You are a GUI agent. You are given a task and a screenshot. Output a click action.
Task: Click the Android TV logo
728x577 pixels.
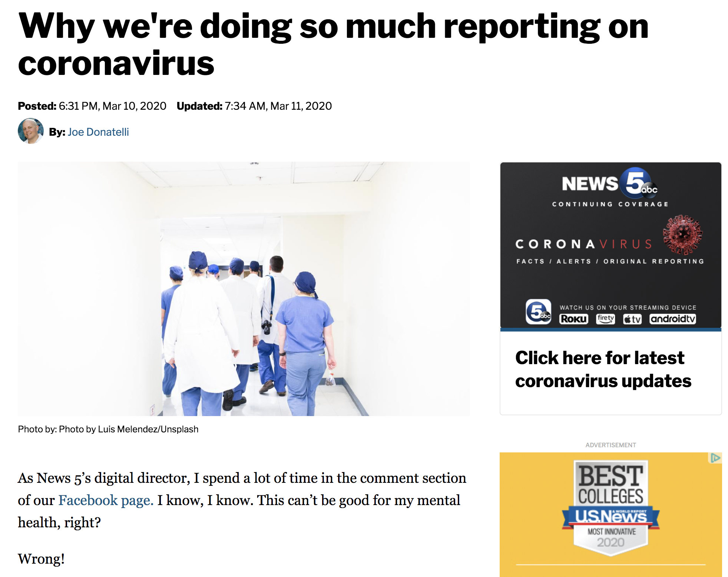pos(672,319)
